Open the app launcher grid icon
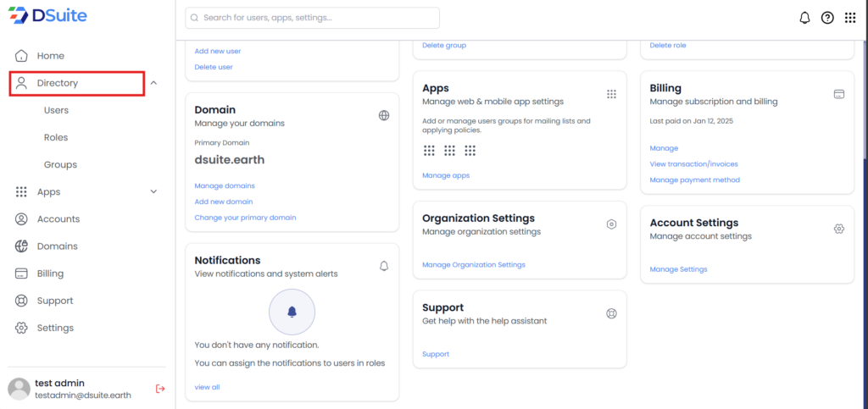868x409 pixels. [850, 18]
